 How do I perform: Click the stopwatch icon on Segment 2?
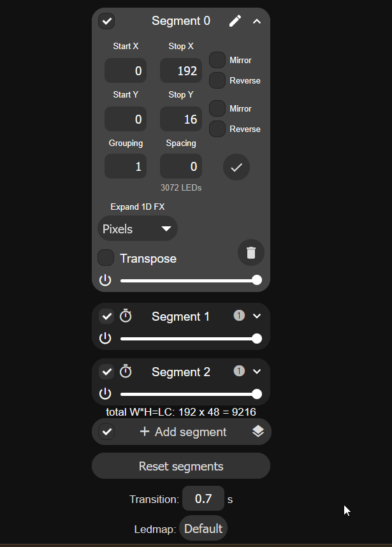coord(126,372)
